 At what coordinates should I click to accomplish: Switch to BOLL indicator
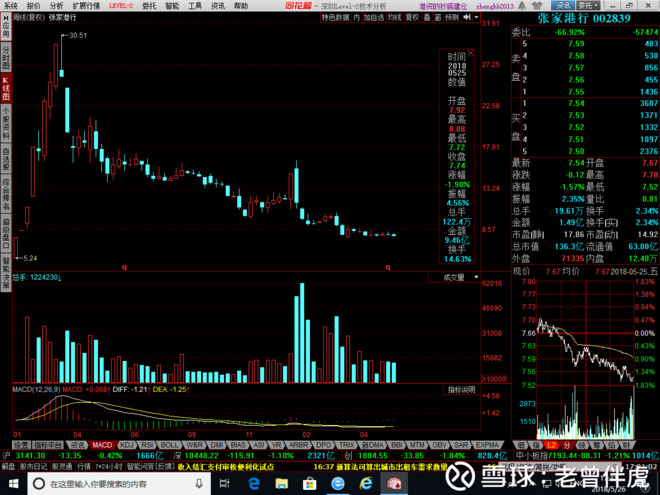coord(169,445)
